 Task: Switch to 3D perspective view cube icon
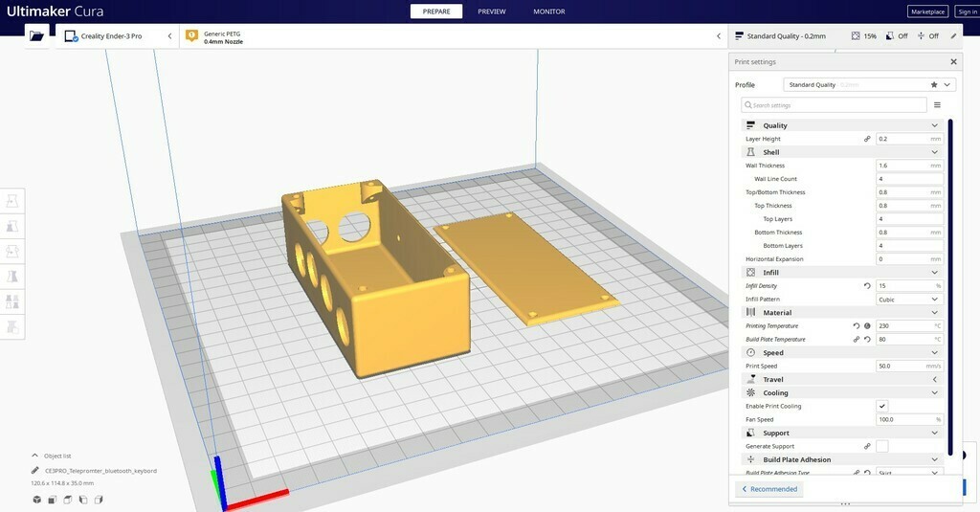pos(37,500)
